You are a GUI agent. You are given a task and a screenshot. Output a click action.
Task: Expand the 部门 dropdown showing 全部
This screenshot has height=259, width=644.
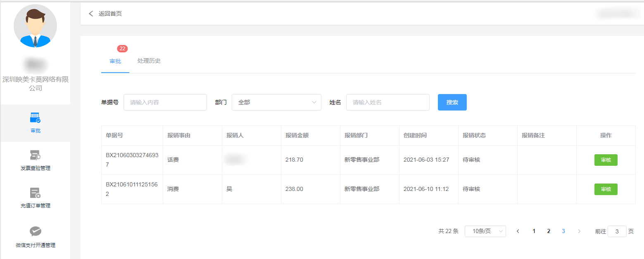tap(276, 102)
